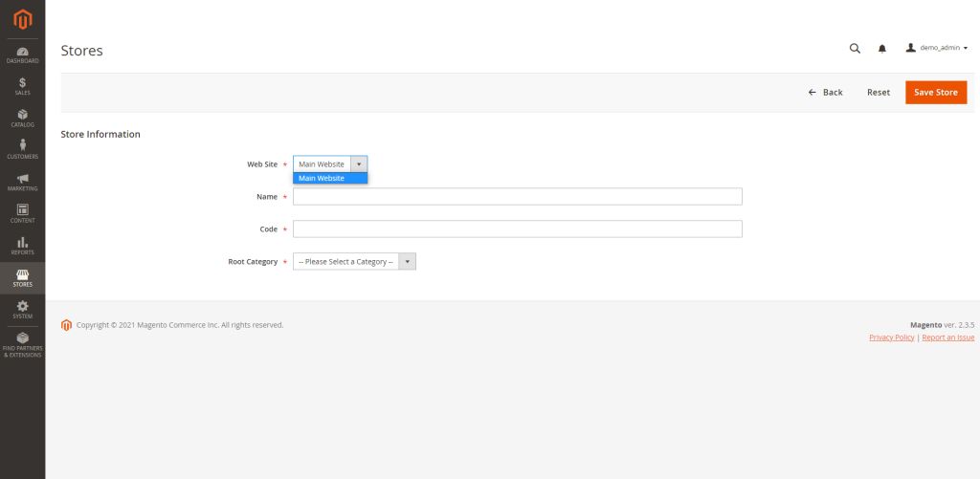The height and width of the screenshot is (479, 980).
Task: Open the Stores sidebar menu
Action: [23, 278]
